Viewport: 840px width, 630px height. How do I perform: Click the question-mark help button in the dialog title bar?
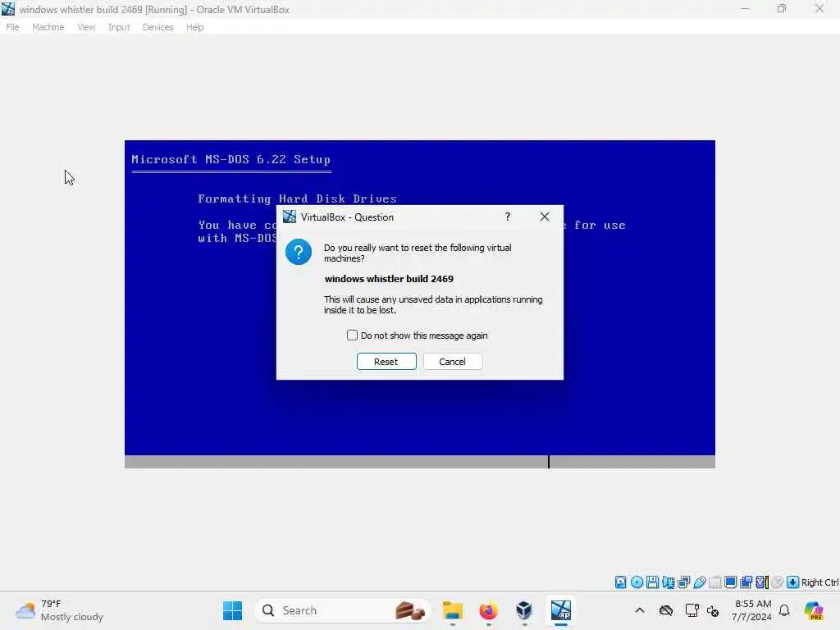click(x=507, y=217)
